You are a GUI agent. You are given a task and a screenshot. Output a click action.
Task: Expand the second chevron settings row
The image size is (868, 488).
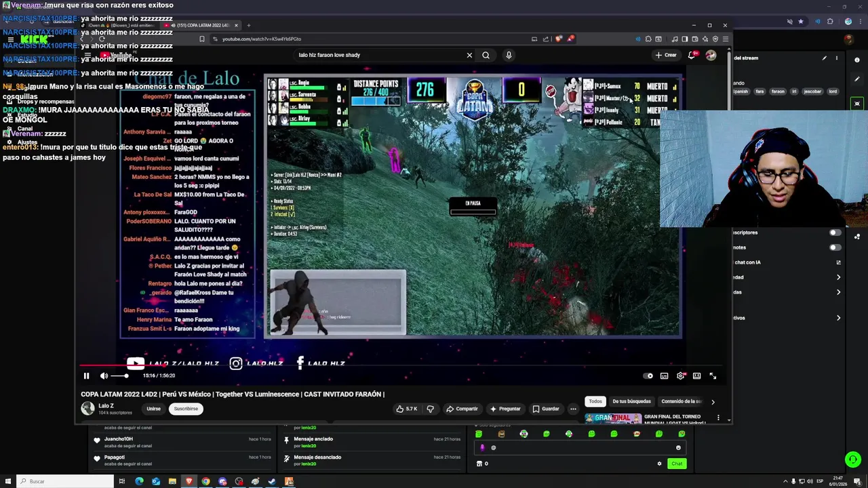click(838, 292)
